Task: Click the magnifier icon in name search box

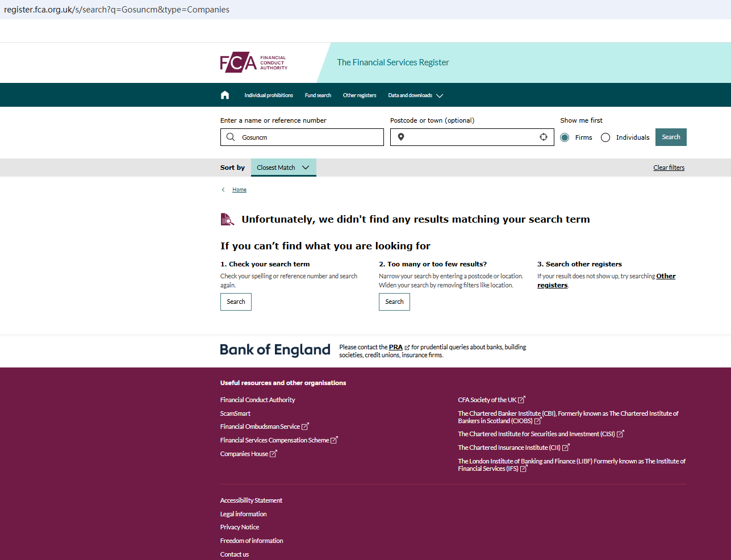Action: point(231,137)
